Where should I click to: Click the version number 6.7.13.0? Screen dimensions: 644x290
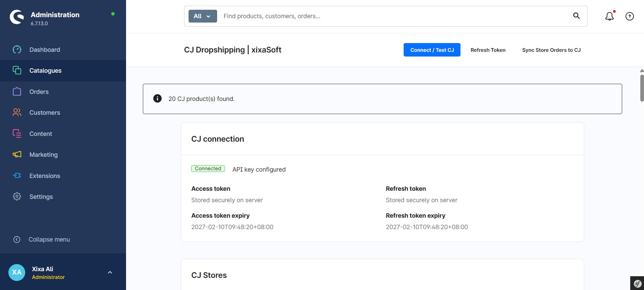[x=39, y=24]
